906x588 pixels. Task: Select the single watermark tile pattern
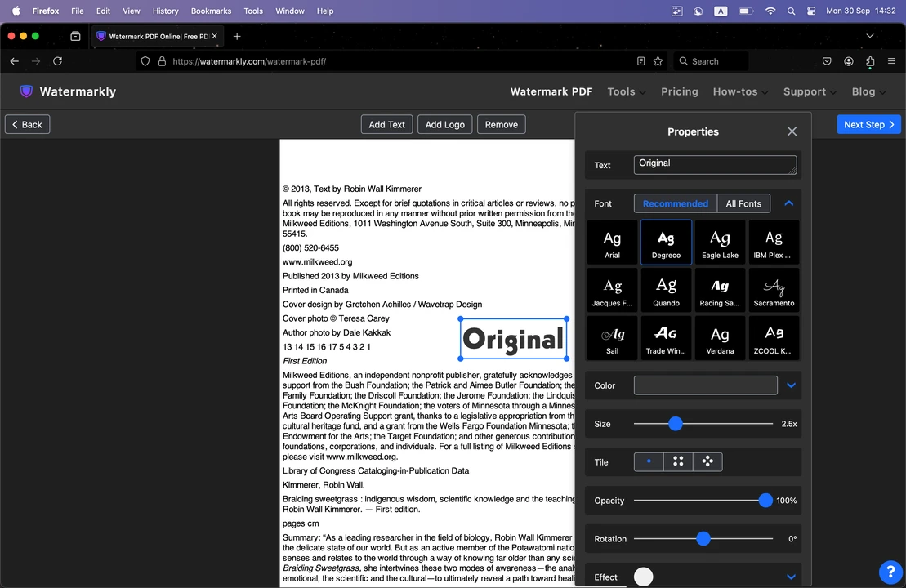point(648,461)
